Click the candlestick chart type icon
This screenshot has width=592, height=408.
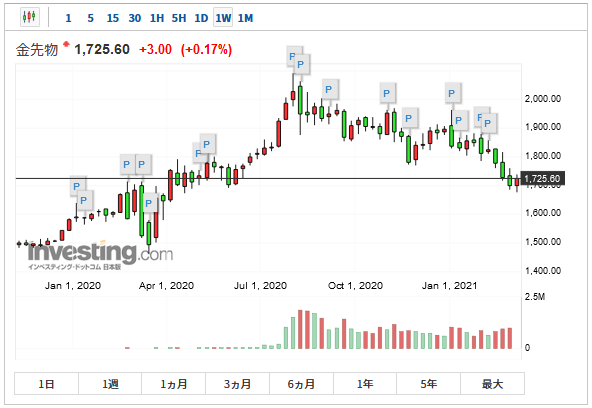pos(29,17)
